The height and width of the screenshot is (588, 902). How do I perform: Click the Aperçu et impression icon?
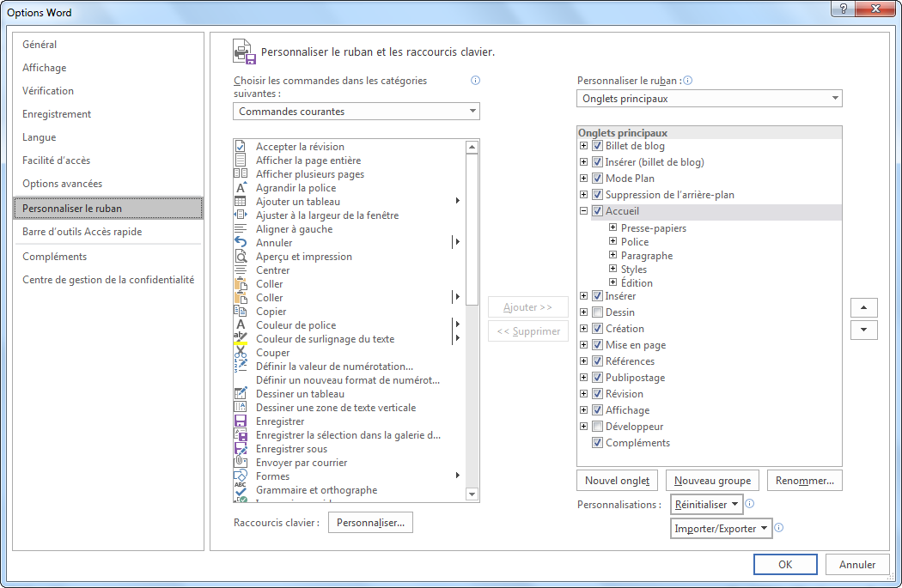pos(241,257)
